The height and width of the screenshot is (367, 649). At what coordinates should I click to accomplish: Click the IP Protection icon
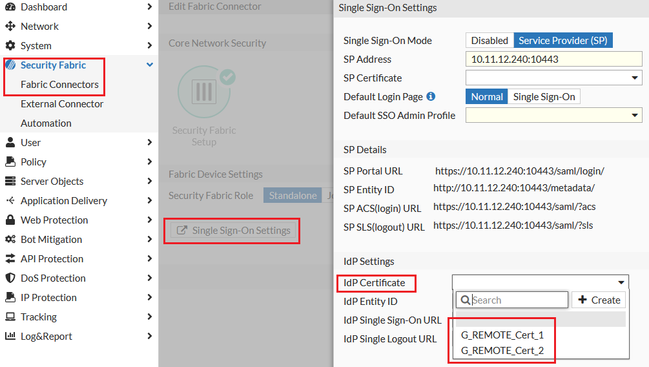10,297
